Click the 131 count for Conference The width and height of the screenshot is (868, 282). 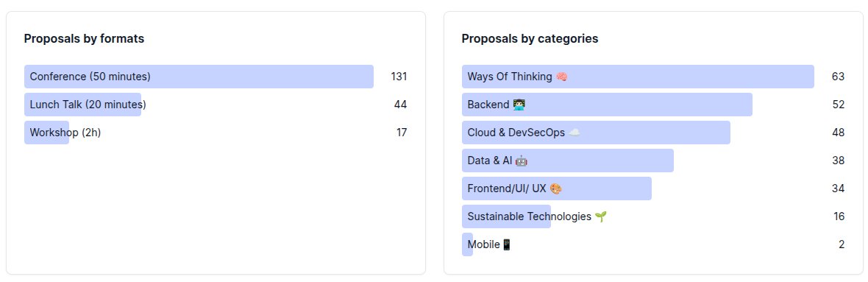[x=399, y=77]
